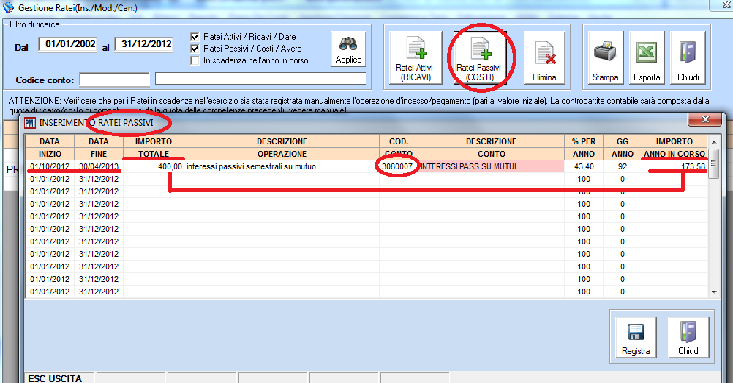Close the Inserimento Ratei Passivi dialog
This screenshot has height=383, width=733.
[x=705, y=120]
